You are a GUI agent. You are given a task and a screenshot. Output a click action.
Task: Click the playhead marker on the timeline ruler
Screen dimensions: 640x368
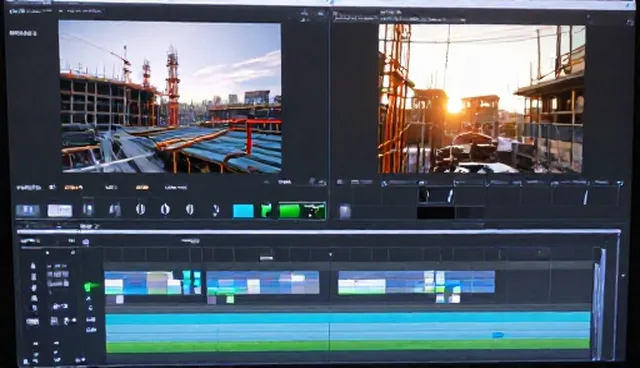(x=330, y=255)
